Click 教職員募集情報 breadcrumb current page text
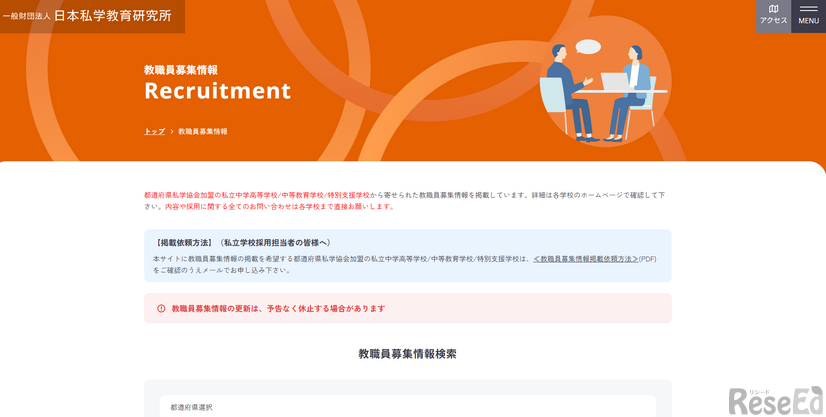 [203, 132]
